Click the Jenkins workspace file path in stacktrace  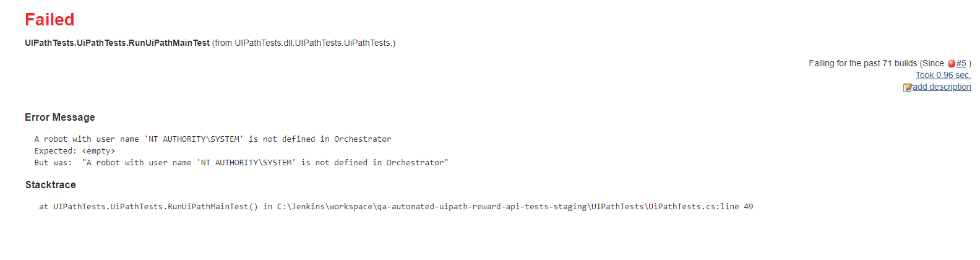click(x=433, y=207)
